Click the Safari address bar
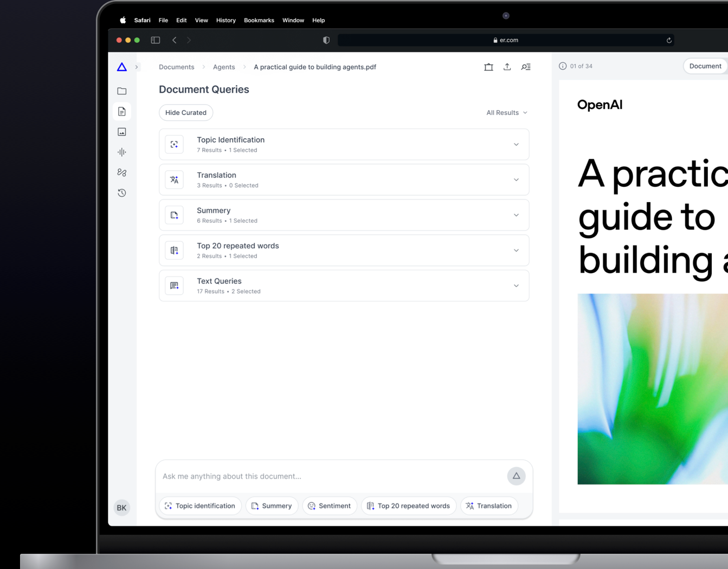 (506, 40)
